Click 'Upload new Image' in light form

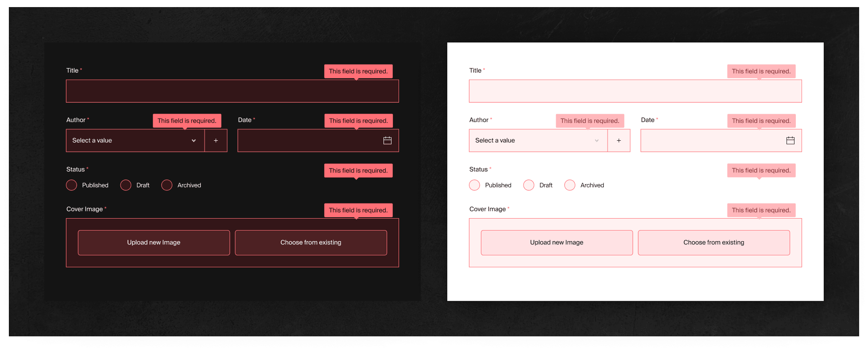(557, 242)
